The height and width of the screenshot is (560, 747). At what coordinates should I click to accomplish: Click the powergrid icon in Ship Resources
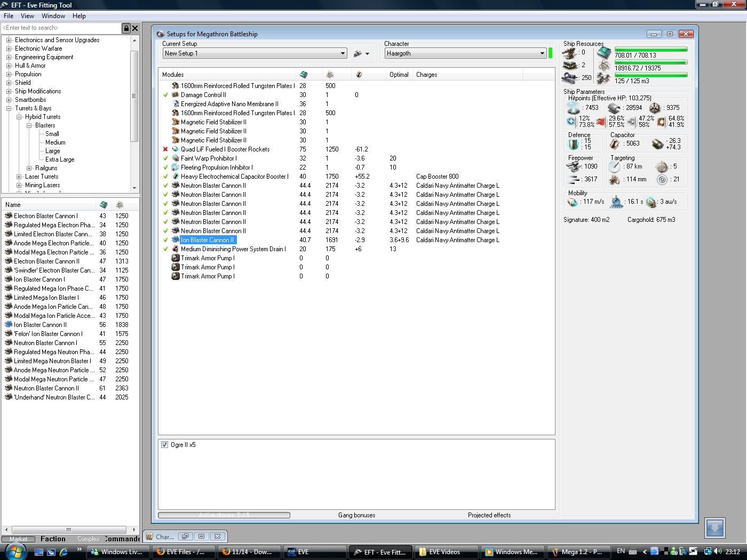click(x=603, y=66)
